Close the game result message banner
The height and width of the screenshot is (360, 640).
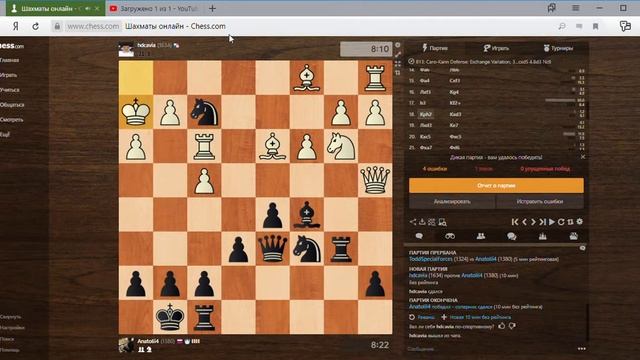[x=583, y=157]
